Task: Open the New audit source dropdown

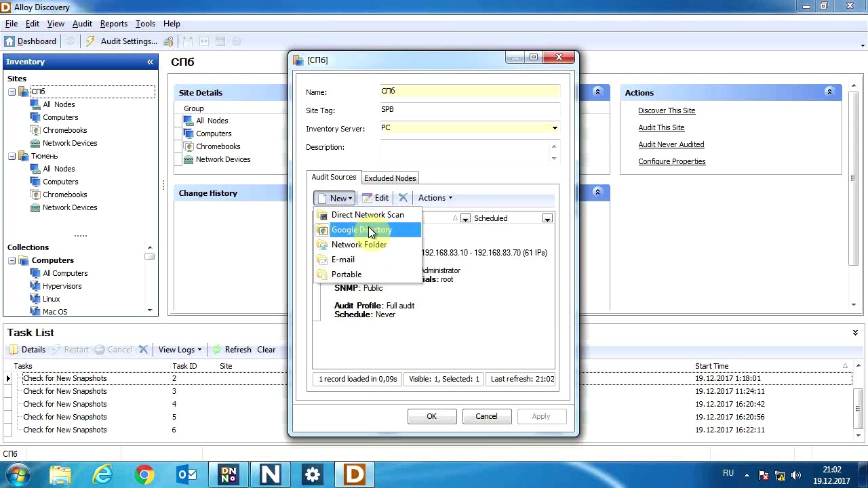Action: coord(335,198)
